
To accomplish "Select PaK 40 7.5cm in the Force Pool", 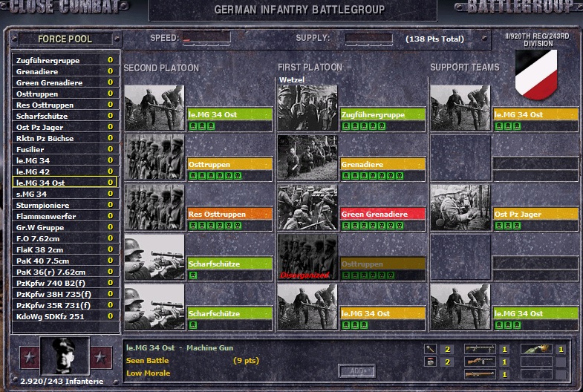I will (x=65, y=261).
